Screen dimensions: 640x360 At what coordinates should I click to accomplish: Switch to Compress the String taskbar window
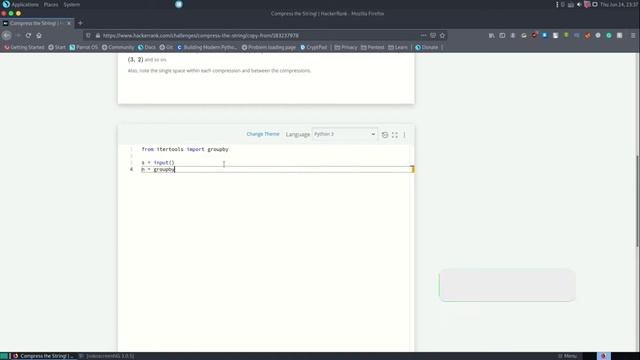(42, 356)
